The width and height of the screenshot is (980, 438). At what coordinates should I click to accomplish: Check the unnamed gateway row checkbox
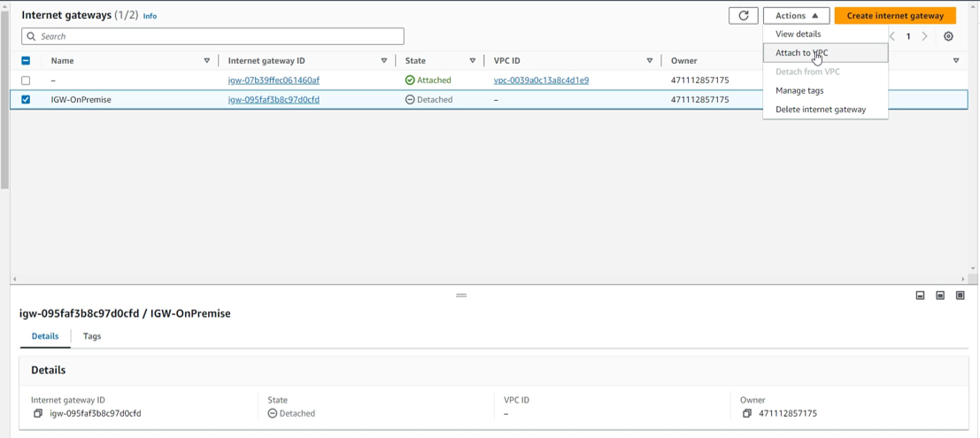26,81
